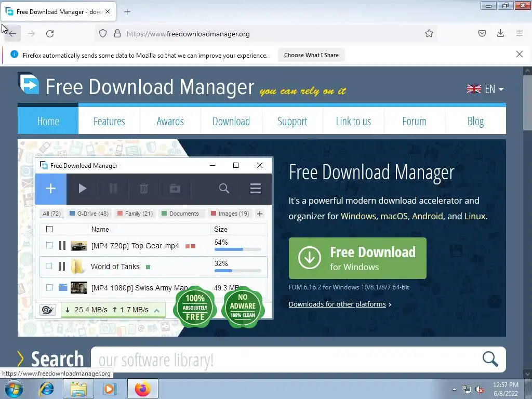This screenshot has height=399, width=532.
Task: Click the World of Tanks 32% progress bar
Action: (238, 271)
